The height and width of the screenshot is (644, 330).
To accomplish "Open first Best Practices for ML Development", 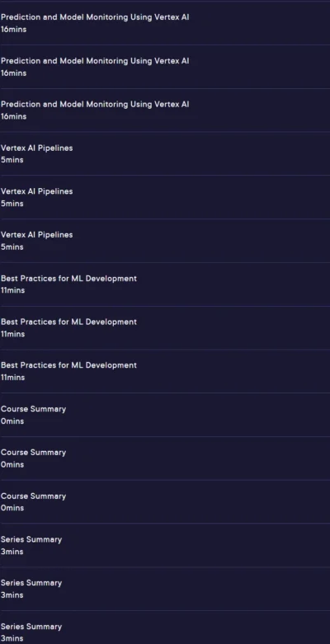I will (x=165, y=284).
